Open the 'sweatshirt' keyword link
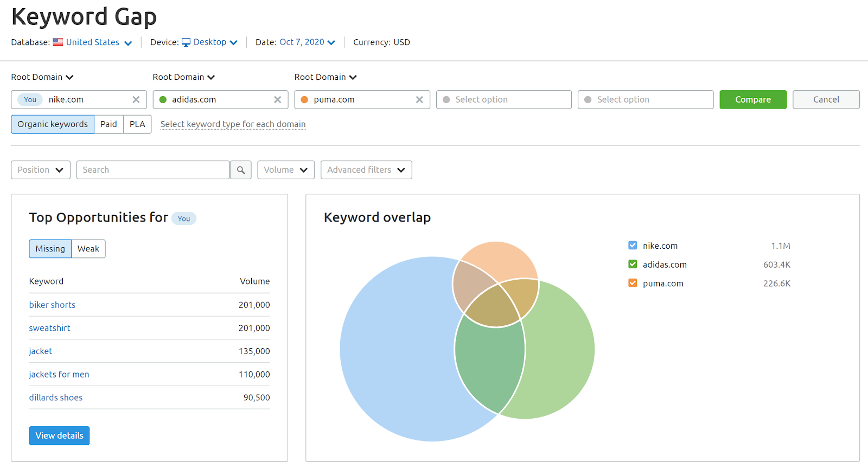This screenshot has width=868, height=473. pos(49,328)
